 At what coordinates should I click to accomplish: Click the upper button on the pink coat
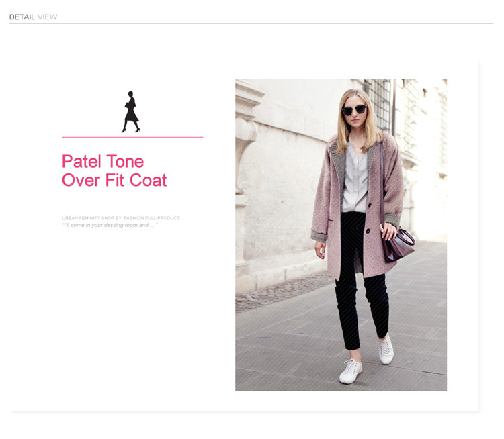(x=370, y=205)
